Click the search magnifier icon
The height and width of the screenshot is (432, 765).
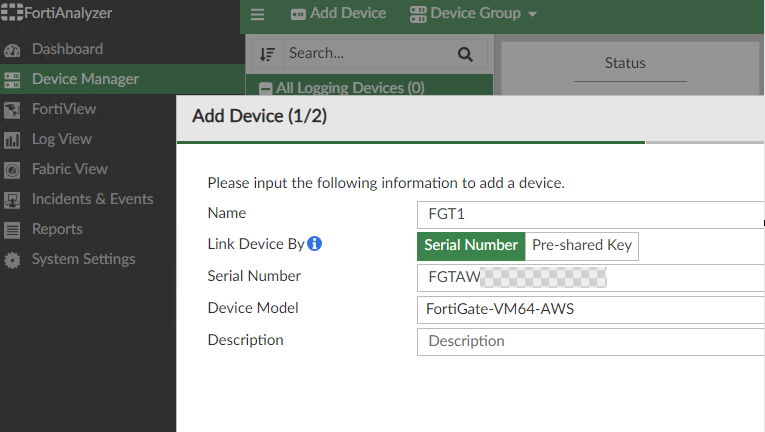pos(464,54)
